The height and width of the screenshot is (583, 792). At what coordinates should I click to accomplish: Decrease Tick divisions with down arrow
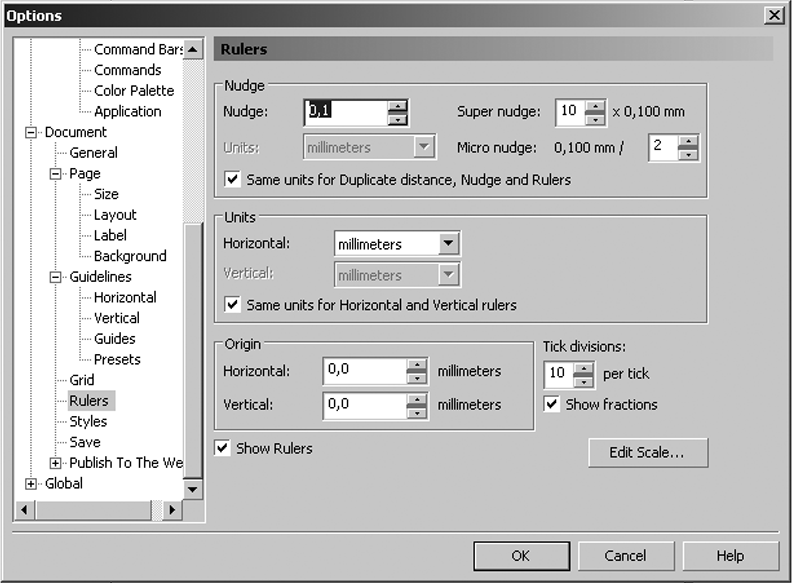(x=583, y=381)
